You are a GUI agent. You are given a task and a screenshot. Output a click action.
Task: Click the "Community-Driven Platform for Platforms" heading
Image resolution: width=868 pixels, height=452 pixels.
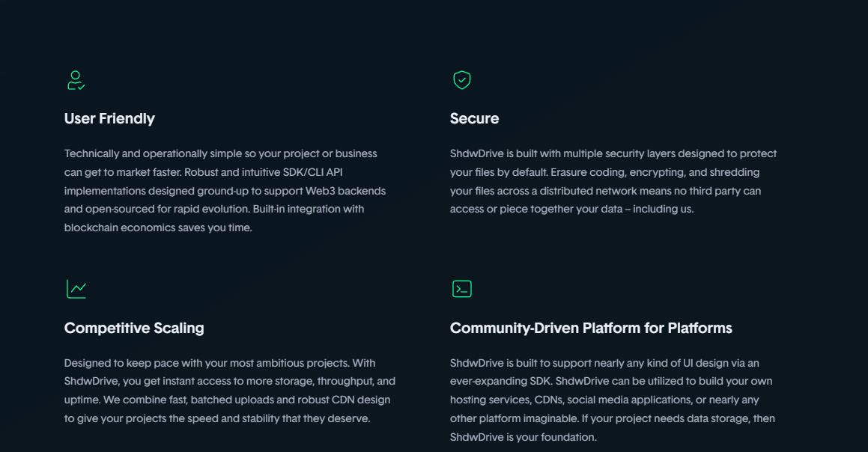click(591, 328)
